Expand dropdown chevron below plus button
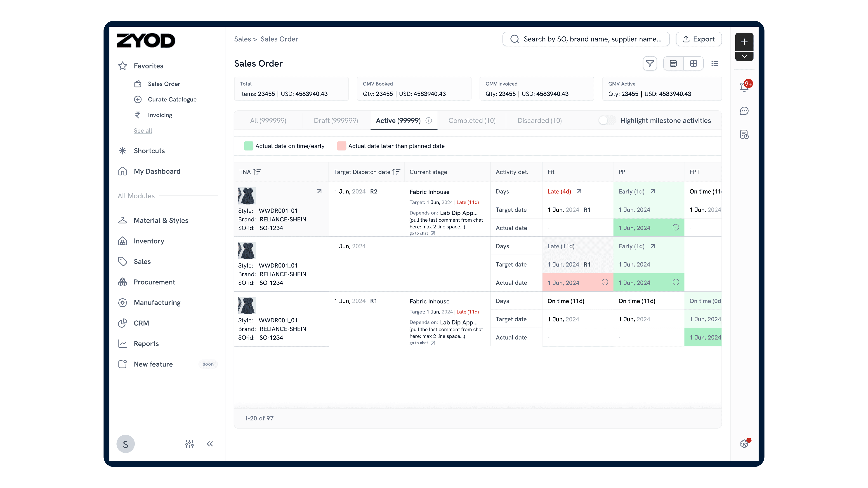 (x=744, y=56)
